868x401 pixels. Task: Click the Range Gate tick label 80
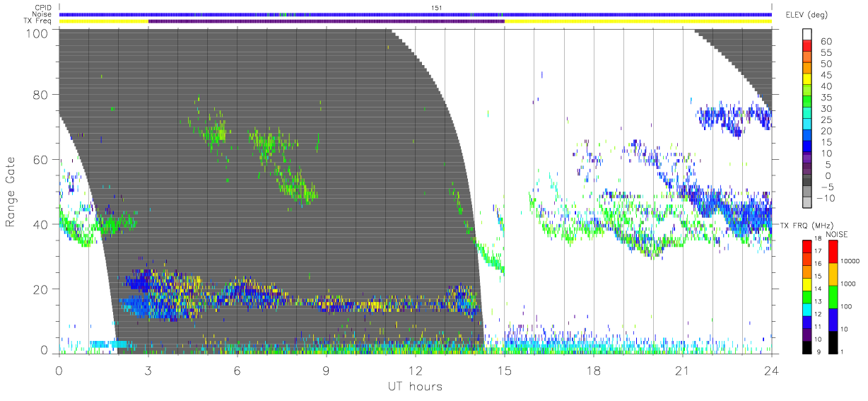pyautogui.click(x=41, y=94)
